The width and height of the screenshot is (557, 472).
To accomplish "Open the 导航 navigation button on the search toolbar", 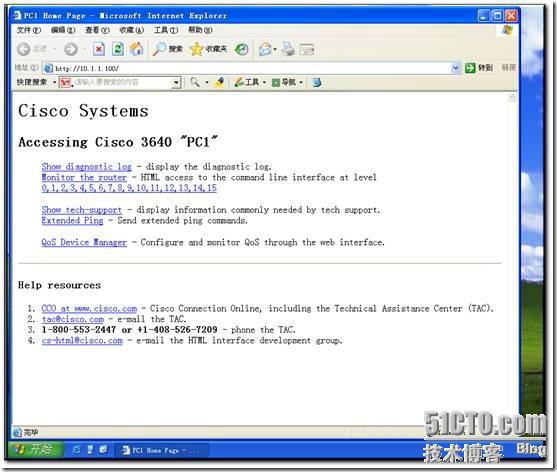I will click(284, 82).
